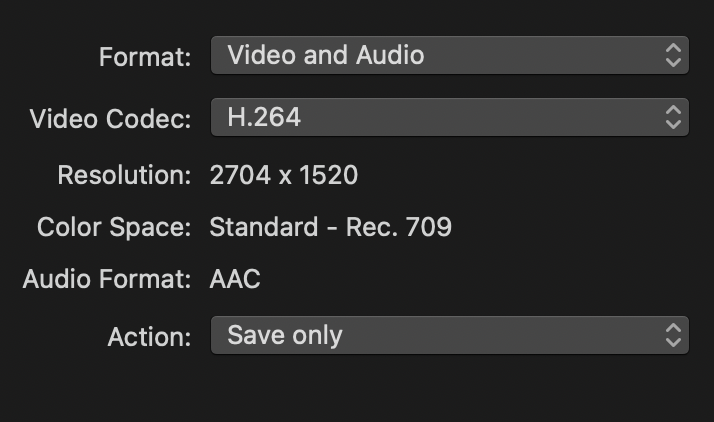Viewport: 714px width, 422px height.
Task: Click the 'Video and Audio' text
Action: 325,56
